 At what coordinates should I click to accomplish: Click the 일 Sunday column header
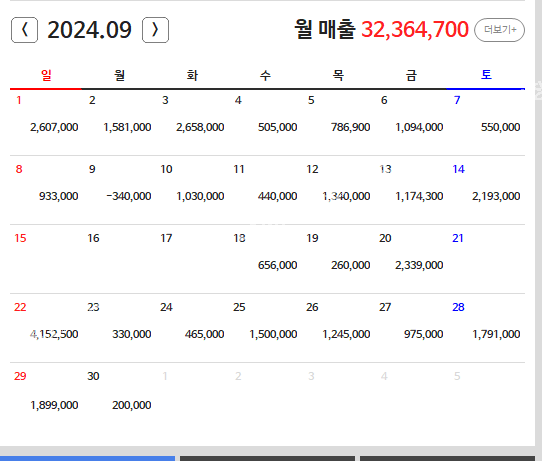(x=46, y=75)
